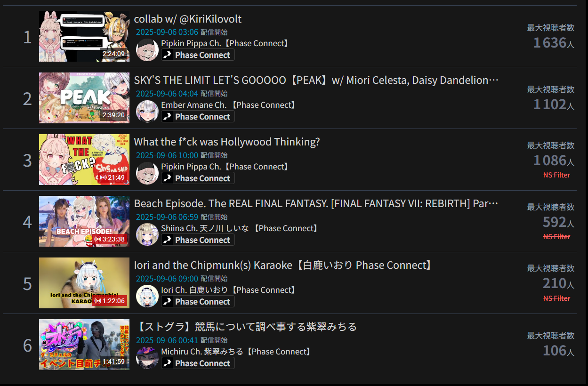The image size is (588, 386).
Task: Click Pipkin Pippa avatar in the rank 1 row
Action: click(x=147, y=49)
